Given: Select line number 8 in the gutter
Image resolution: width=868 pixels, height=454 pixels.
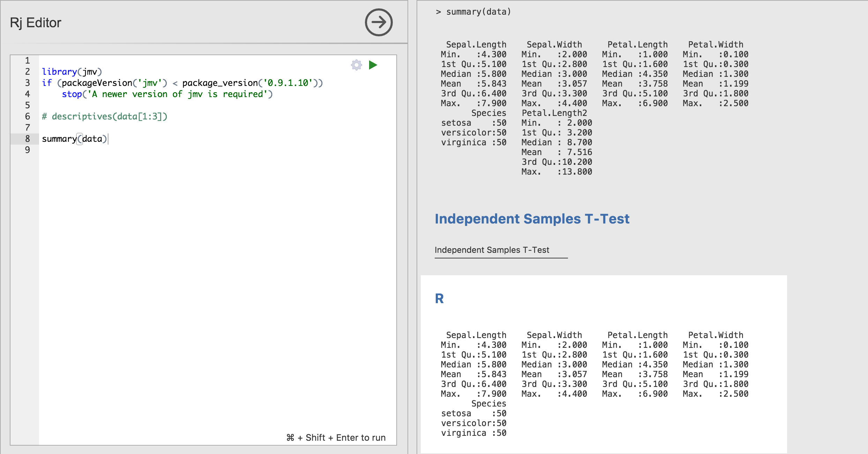Looking at the screenshot, I should (x=27, y=139).
